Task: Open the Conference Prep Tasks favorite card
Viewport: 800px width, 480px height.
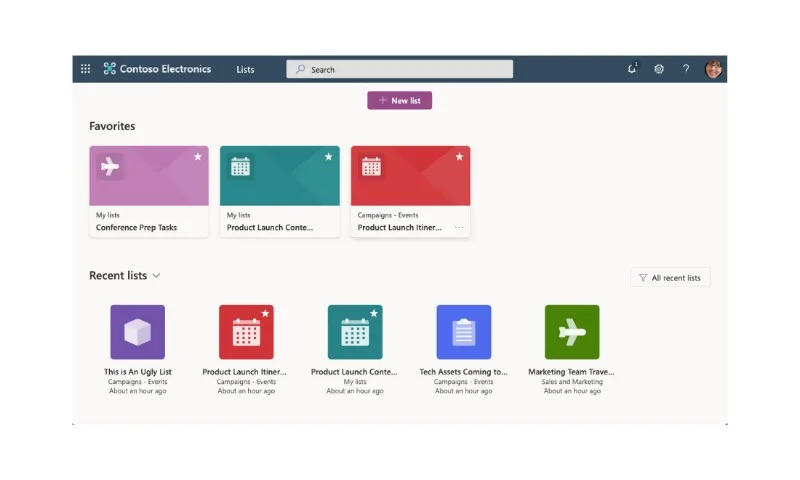Action: point(149,191)
